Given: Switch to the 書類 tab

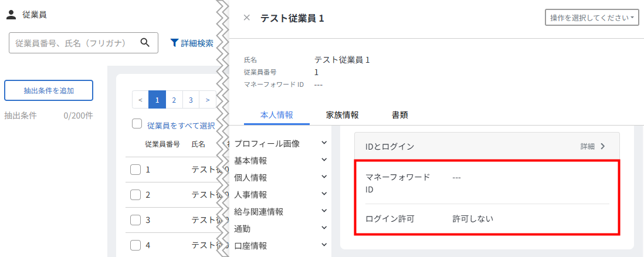Looking at the screenshot, I should [x=400, y=115].
